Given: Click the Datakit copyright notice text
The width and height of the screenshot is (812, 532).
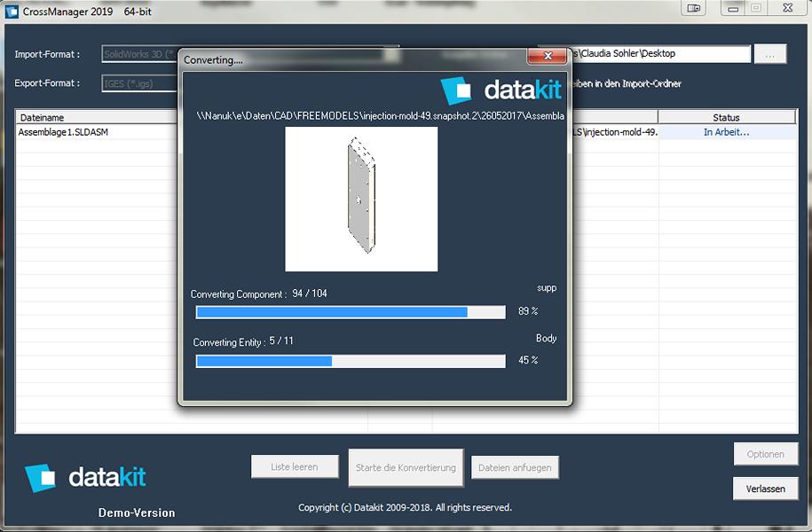Looking at the screenshot, I should click(x=405, y=508).
